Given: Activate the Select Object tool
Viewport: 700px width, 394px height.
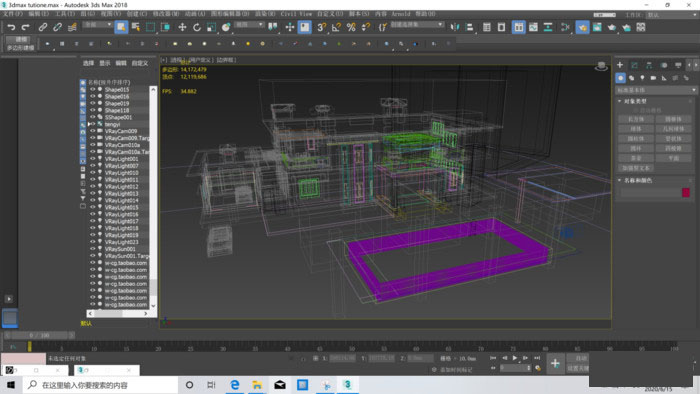Looking at the screenshot, I should pyautogui.click(x=121, y=27).
